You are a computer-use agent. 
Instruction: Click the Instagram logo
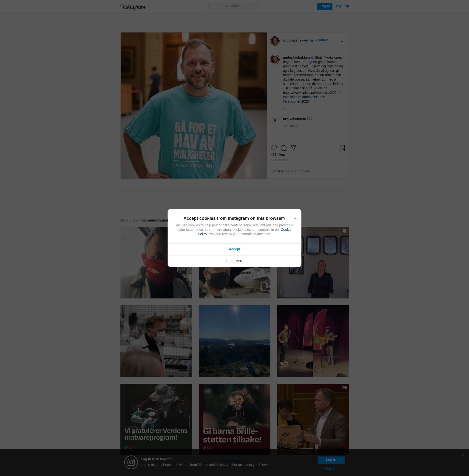click(x=133, y=7)
